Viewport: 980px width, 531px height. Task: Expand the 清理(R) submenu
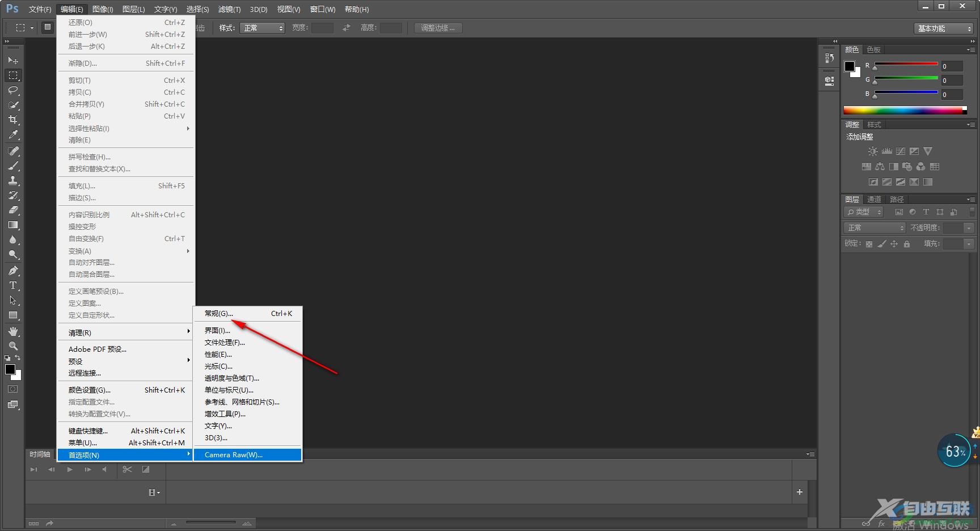tap(126, 332)
